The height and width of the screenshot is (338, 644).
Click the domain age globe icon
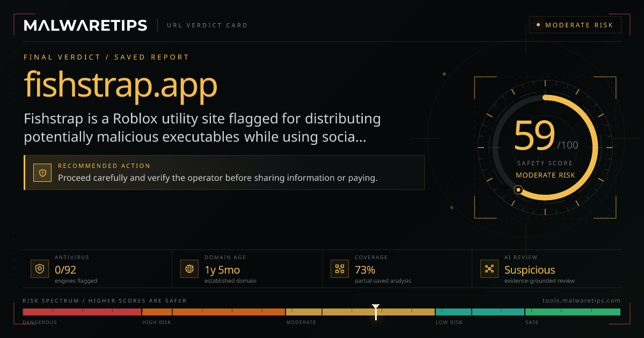[189, 269]
